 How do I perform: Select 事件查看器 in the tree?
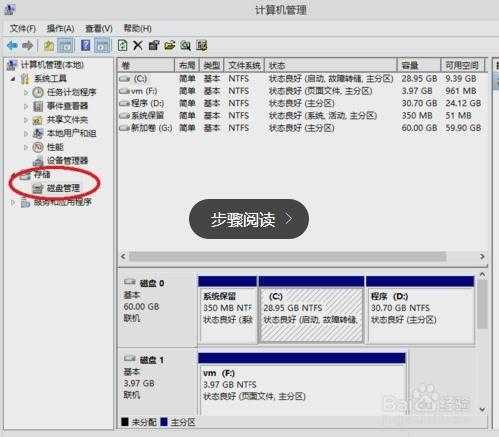67,106
